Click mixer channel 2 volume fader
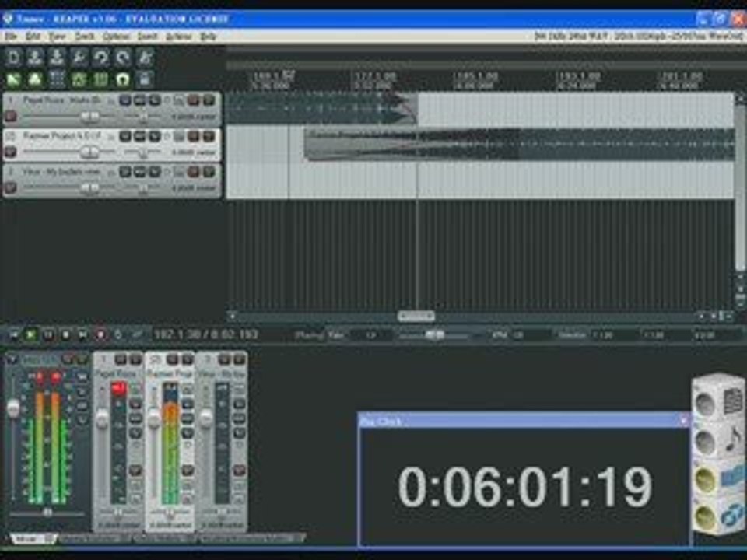Viewport: 747px width, 560px height. 153,419
